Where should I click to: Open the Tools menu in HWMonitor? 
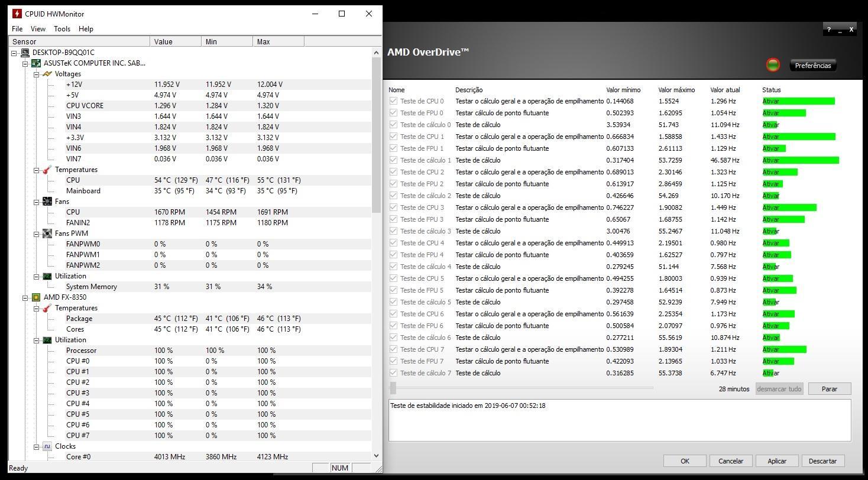(62, 28)
